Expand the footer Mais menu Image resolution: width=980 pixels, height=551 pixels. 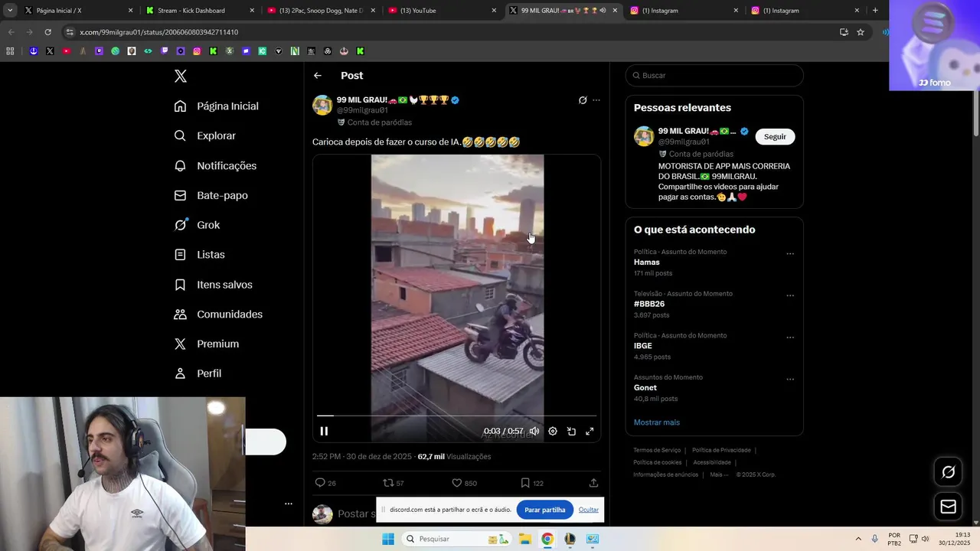point(718,474)
